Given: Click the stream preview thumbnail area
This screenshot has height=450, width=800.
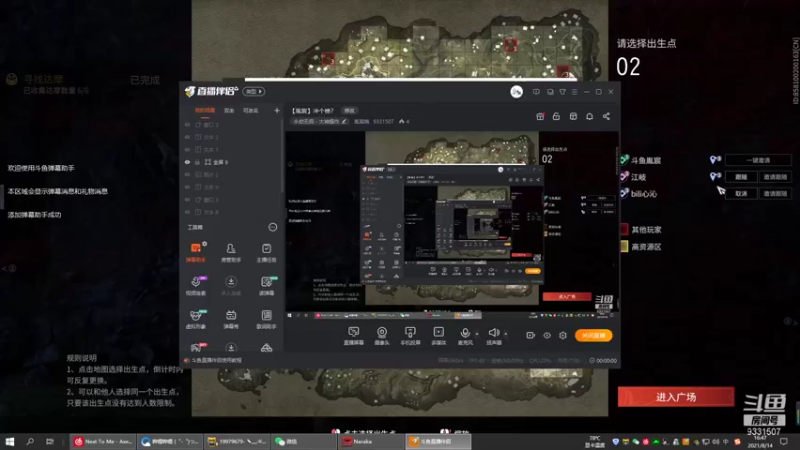Looking at the screenshot, I should [452, 225].
